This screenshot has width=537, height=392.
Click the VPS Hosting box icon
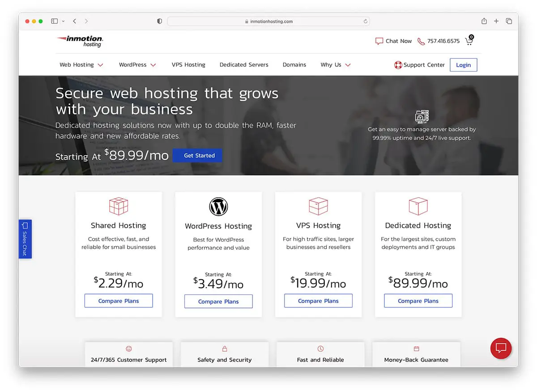pos(318,206)
